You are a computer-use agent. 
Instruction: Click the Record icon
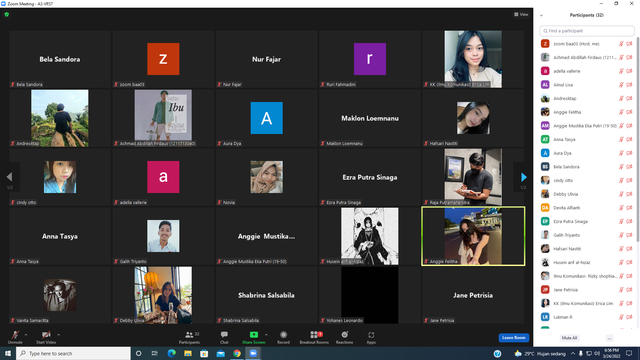tap(283, 335)
